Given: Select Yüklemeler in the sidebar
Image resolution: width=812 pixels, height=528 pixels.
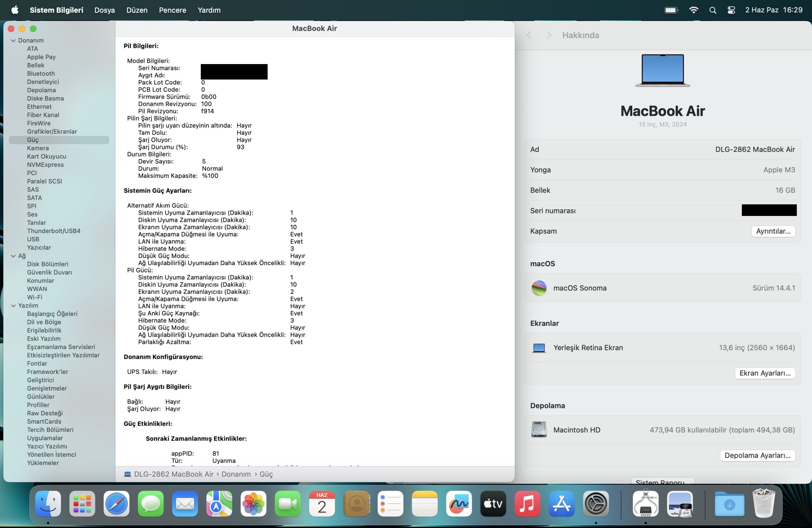Looking at the screenshot, I should (43, 463).
